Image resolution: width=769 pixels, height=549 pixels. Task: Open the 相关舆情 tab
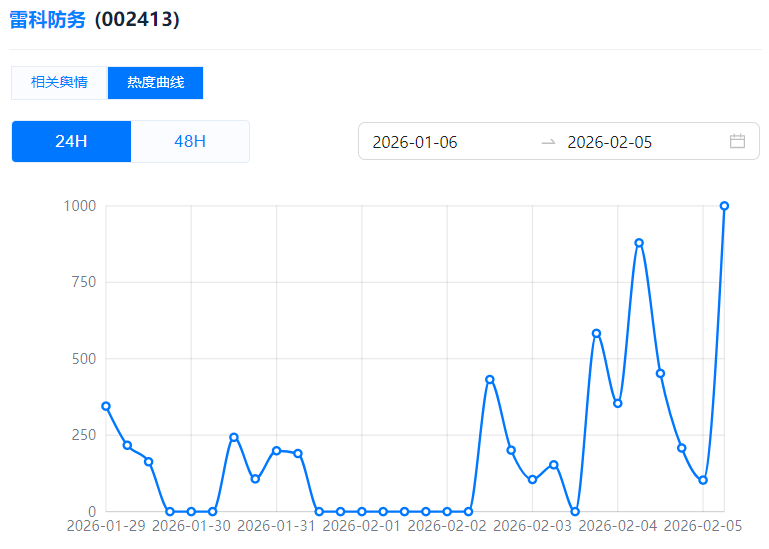59,83
